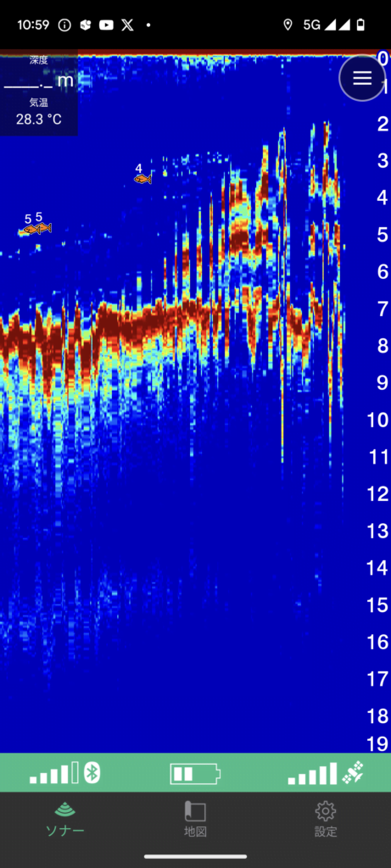
Task: Tap the YouTube notification icon in status bar
Action: (x=106, y=25)
